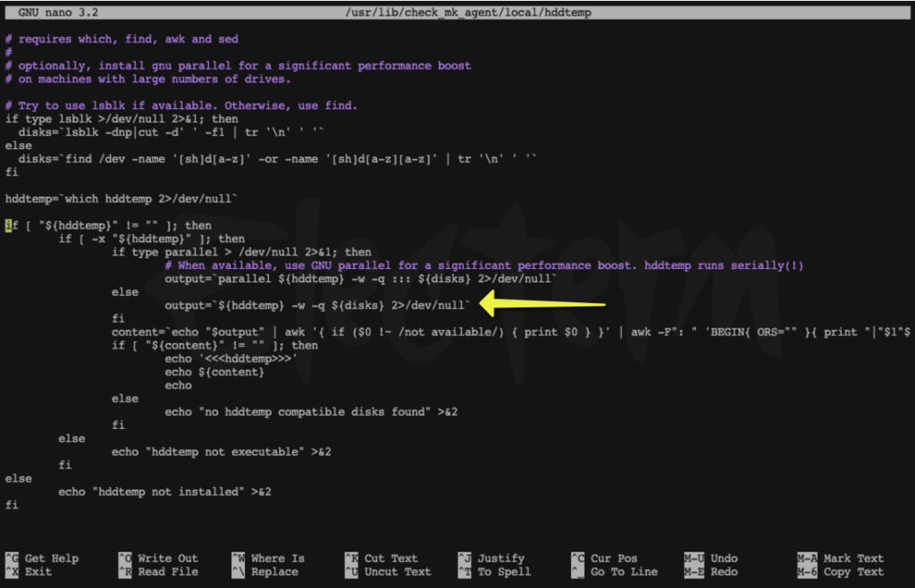Click the final 'fi' on last code line

(x=12, y=505)
